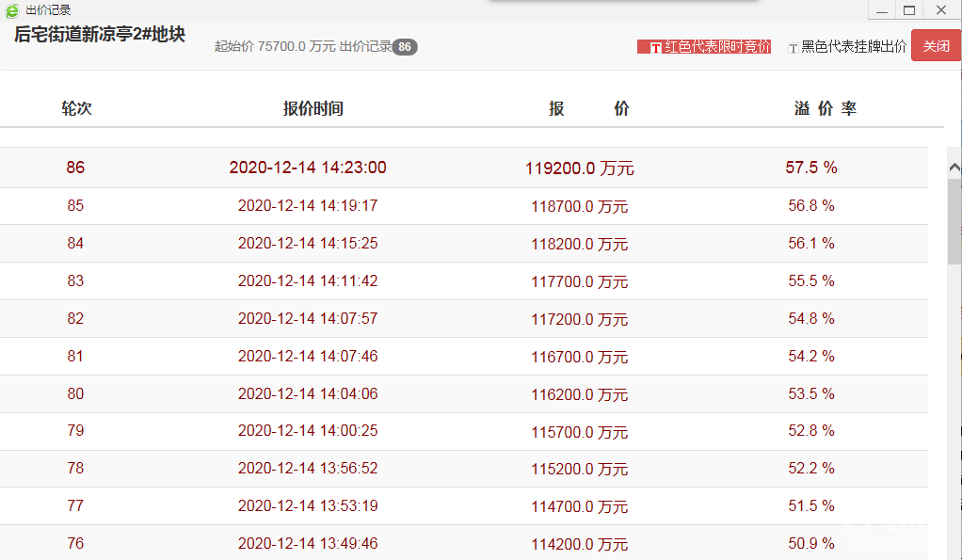This screenshot has height=560, width=962.
Task: Click the 14:19:17 bid time in round 85
Action: pyautogui.click(x=308, y=205)
